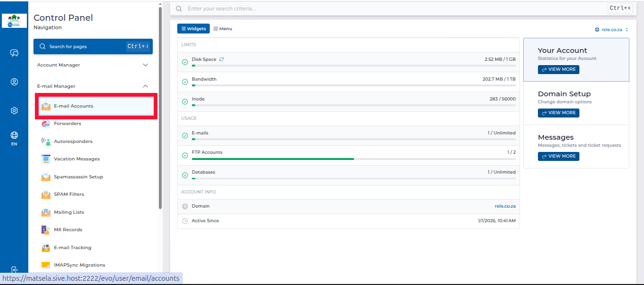Click VIEW MORE under Domain Setup
The image size is (644, 285).
tap(559, 113)
